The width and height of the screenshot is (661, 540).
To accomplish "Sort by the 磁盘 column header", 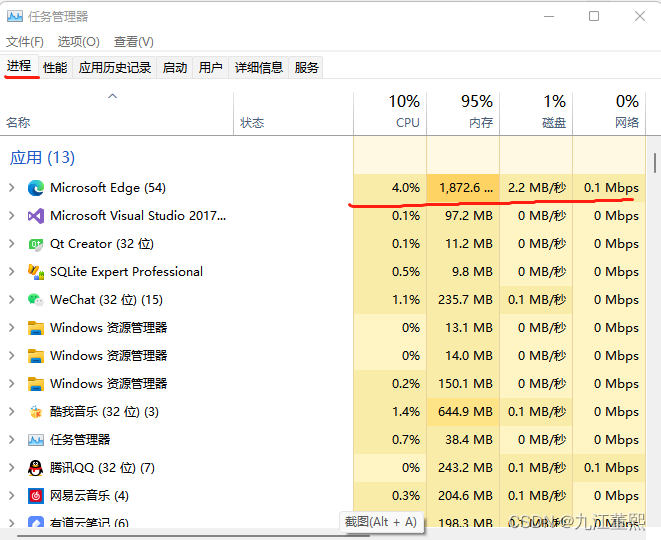I will click(536, 114).
